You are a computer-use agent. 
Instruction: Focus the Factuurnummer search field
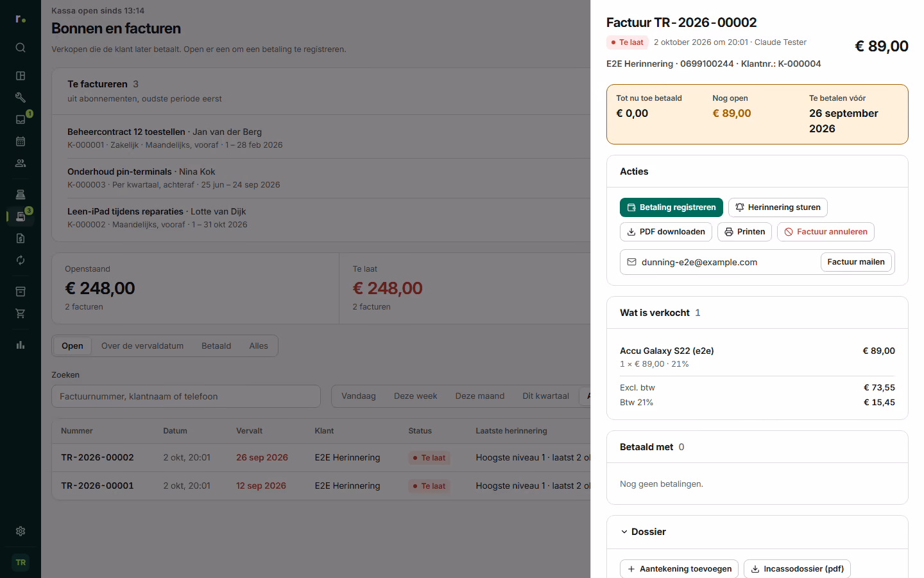tap(186, 396)
